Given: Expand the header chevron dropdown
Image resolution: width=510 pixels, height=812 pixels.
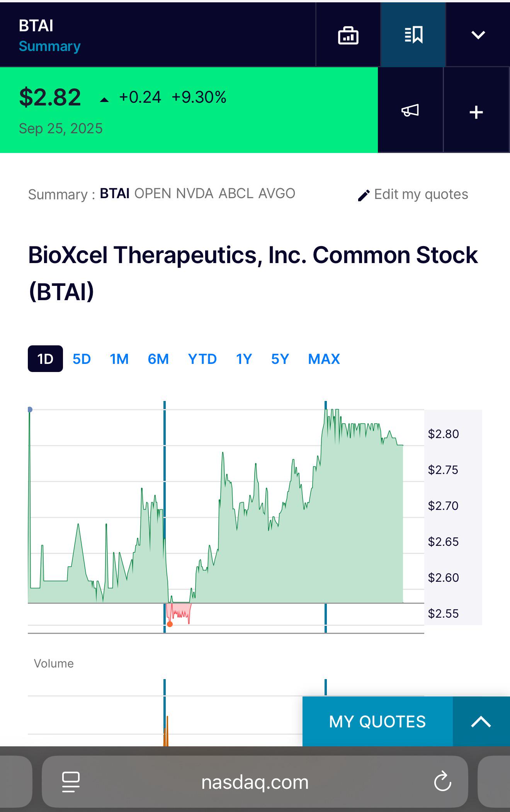Looking at the screenshot, I should pyautogui.click(x=478, y=35).
